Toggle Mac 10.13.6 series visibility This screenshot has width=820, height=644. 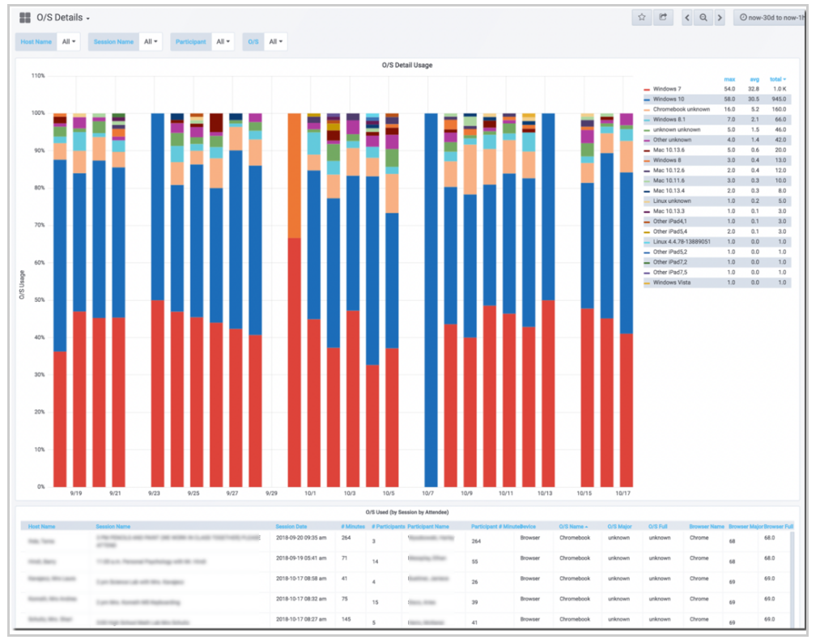pyautogui.click(x=670, y=150)
